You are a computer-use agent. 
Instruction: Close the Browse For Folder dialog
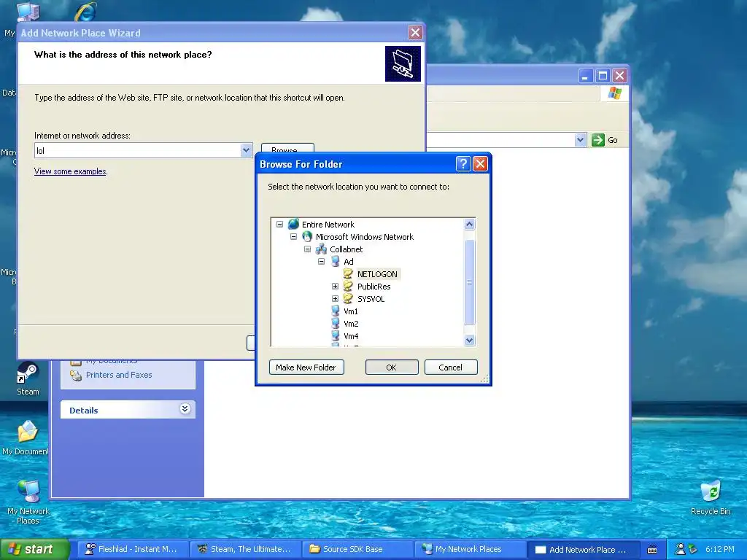[480, 164]
